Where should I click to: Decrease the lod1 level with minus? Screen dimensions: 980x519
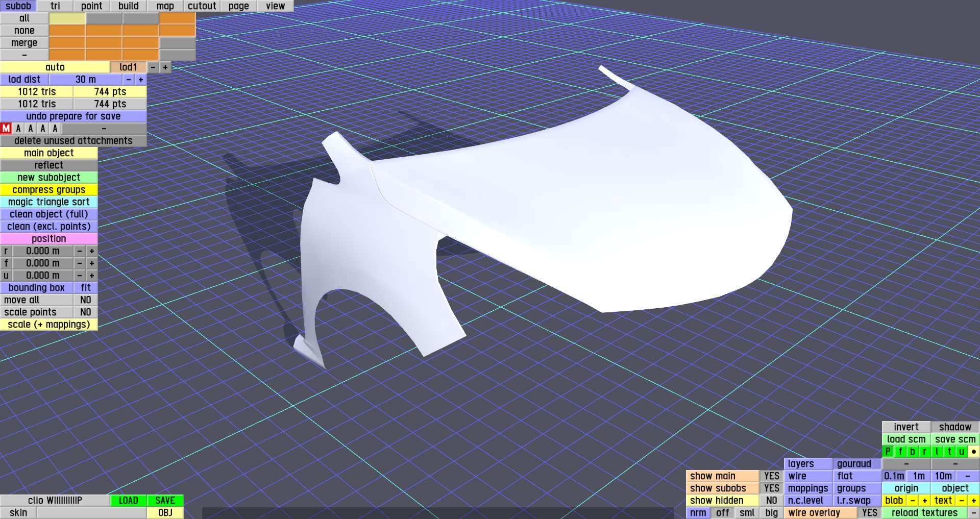point(153,67)
